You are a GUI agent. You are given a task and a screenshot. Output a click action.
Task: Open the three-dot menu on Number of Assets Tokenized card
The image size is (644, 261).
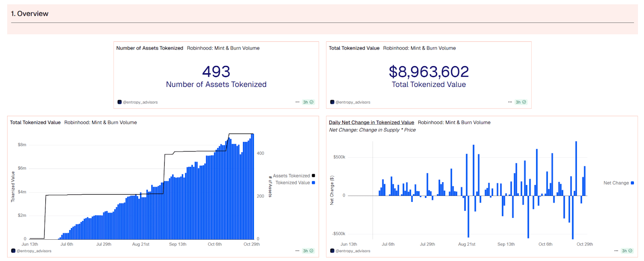tap(297, 102)
